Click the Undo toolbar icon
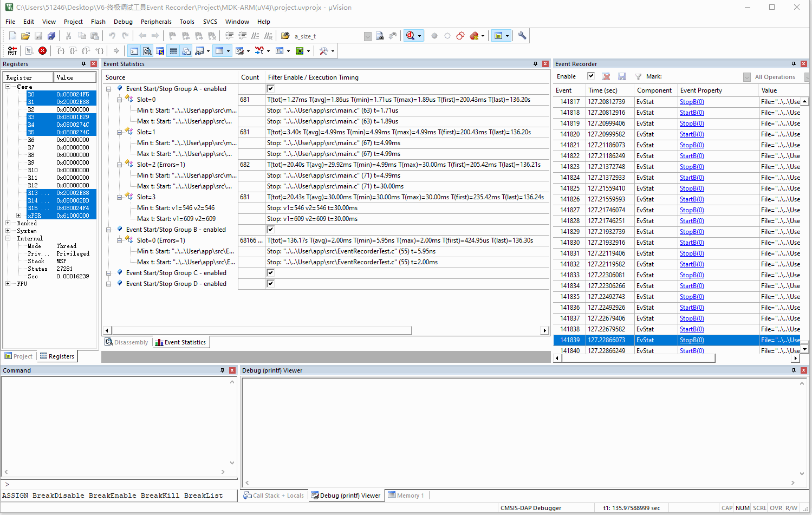The height and width of the screenshot is (515, 812). (x=112, y=36)
